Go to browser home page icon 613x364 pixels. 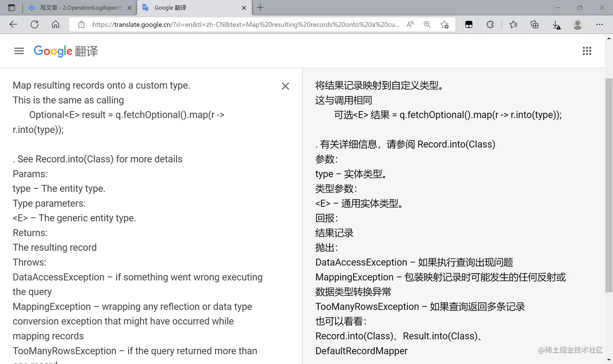[56, 24]
